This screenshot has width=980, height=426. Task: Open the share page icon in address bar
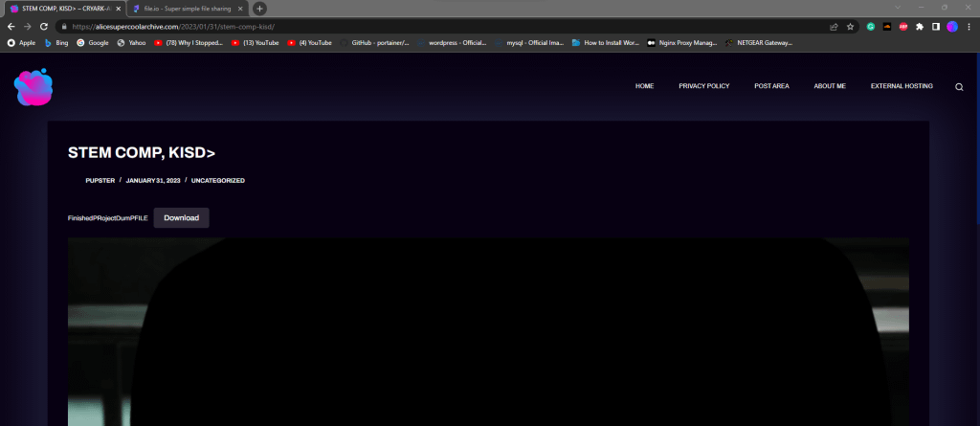tap(835, 27)
